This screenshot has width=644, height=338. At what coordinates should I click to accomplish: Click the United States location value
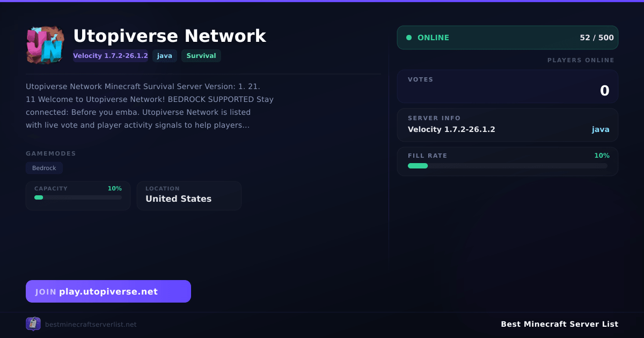(178, 199)
